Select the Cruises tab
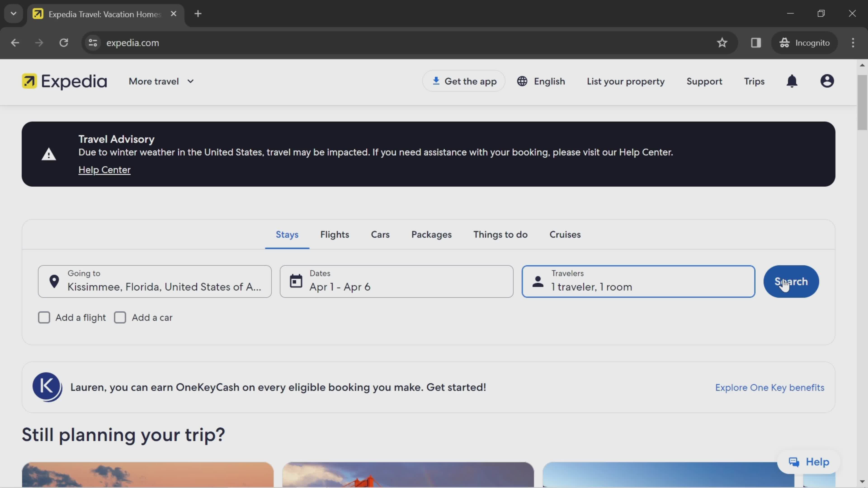868x488 pixels. [565, 234]
